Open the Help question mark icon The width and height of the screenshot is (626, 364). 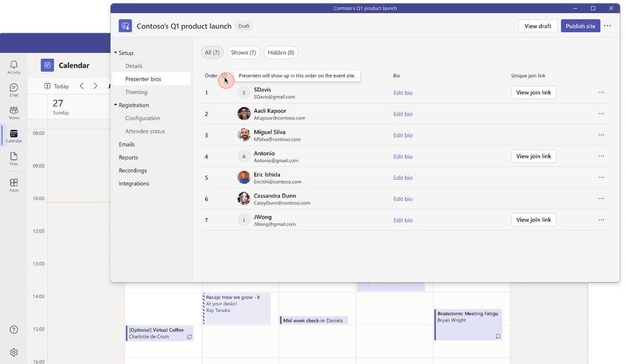(14, 330)
